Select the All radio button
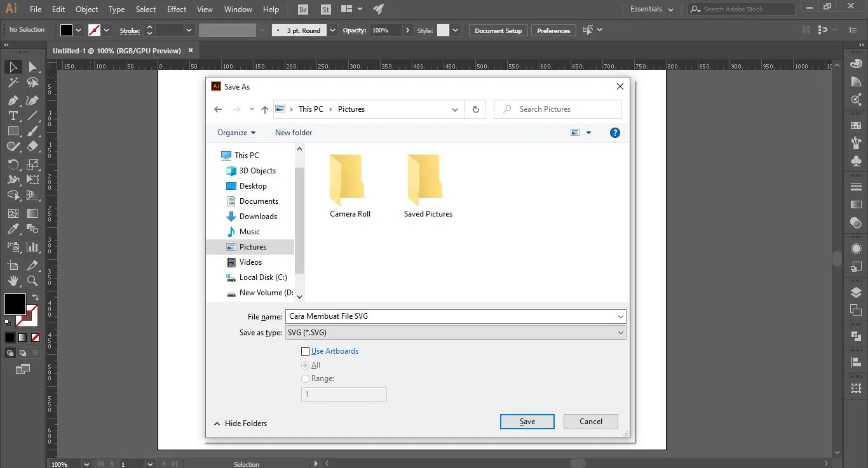This screenshot has width=868, height=468. [x=305, y=365]
